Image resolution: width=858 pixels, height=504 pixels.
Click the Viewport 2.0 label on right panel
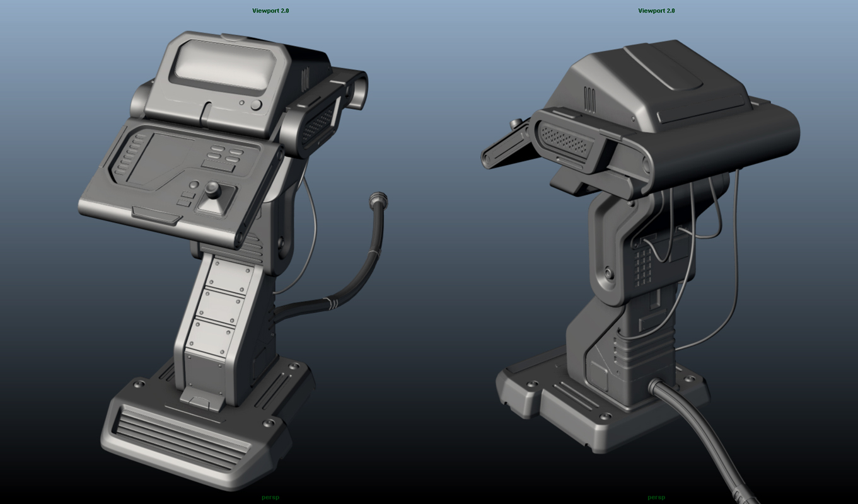coord(656,10)
